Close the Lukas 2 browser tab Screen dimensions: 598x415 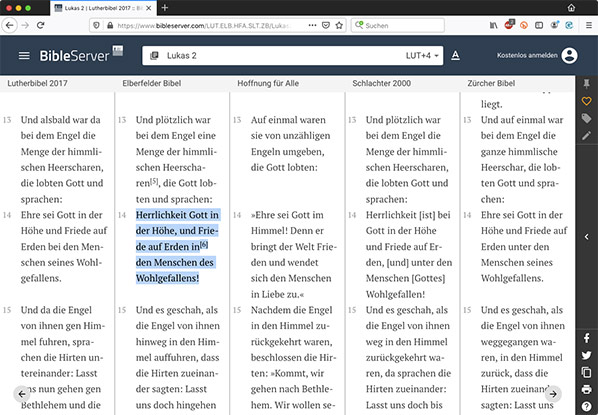pos(149,8)
